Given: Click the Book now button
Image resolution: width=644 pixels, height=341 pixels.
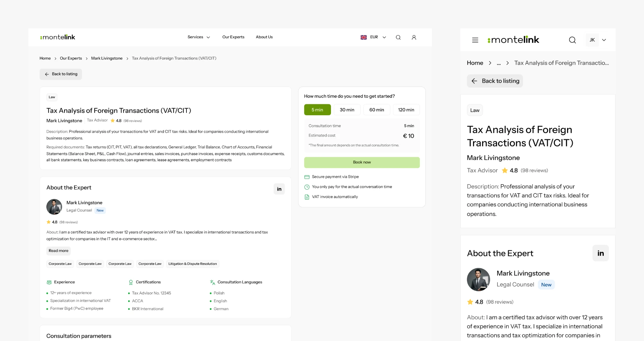Looking at the screenshot, I should click(x=362, y=162).
